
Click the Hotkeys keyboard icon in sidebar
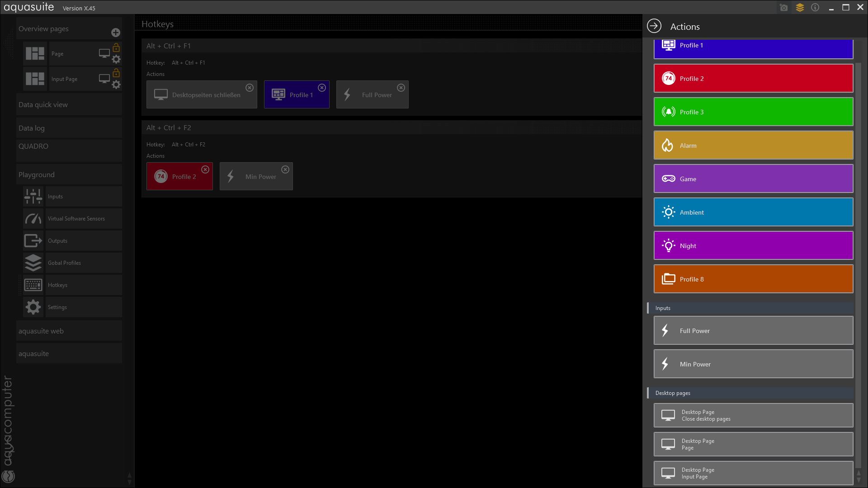pos(33,285)
